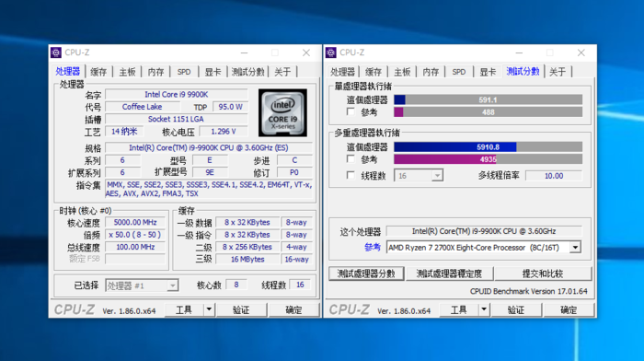The width and height of the screenshot is (644, 361).
Task: Click the 这个处理器 field in right window
Action: click(x=484, y=231)
